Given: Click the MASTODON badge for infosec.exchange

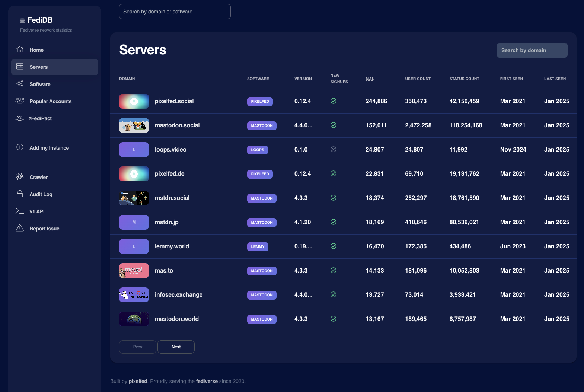Looking at the screenshot, I should pyautogui.click(x=262, y=295).
